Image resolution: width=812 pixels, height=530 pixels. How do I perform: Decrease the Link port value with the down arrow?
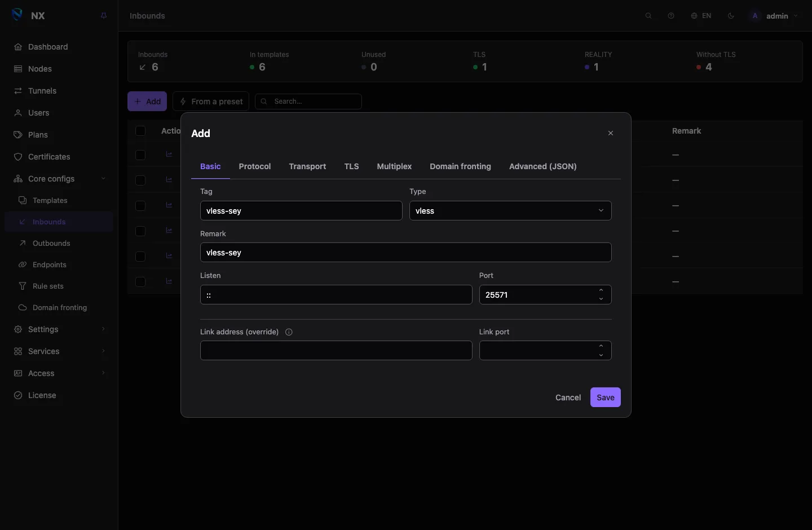(x=601, y=355)
